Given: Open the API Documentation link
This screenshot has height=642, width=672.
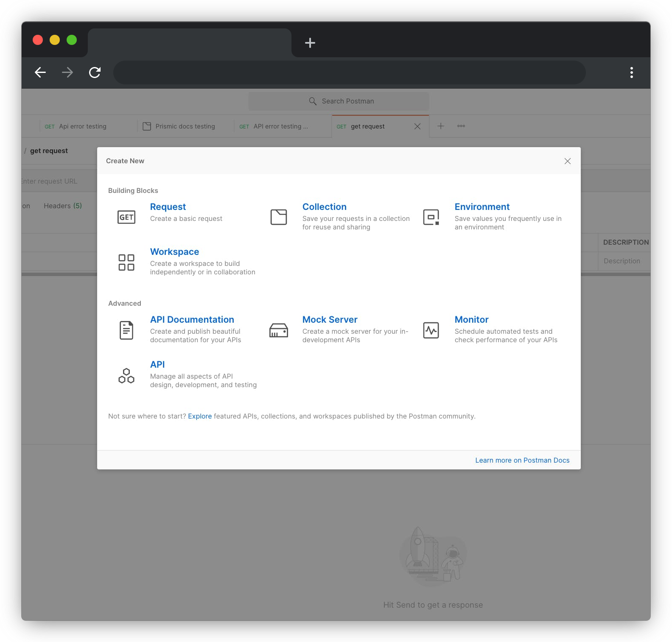Looking at the screenshot, I should tap(192, 320).
